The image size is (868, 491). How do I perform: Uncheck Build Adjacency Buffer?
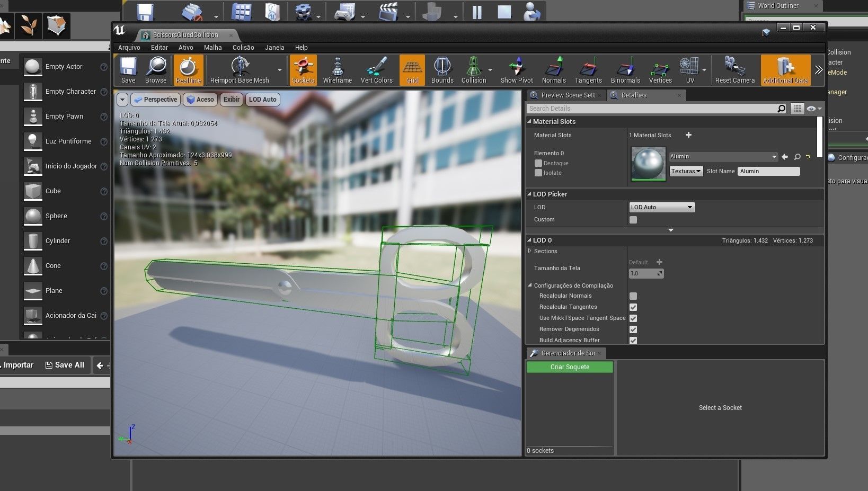pos(633,340)
